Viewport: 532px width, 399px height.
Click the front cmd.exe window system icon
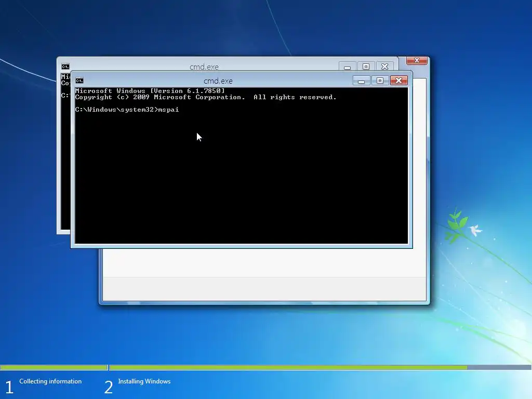[79, 81]
